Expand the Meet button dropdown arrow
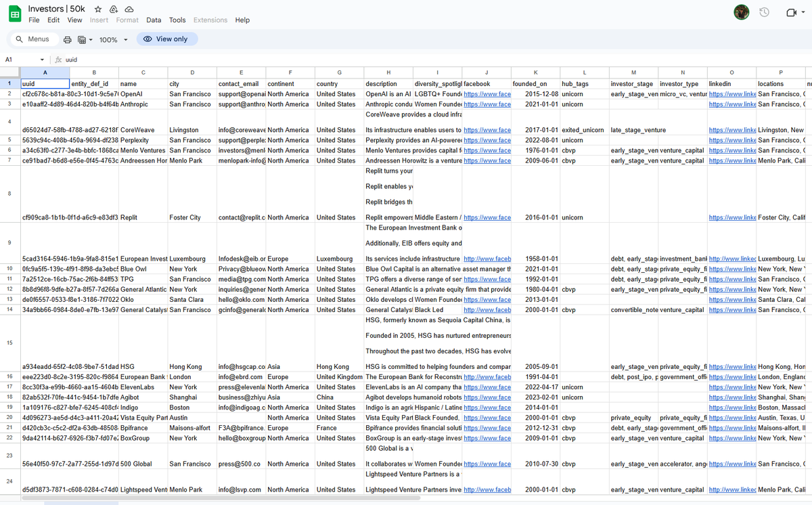812x505 pixels. [x=802, y=12]
